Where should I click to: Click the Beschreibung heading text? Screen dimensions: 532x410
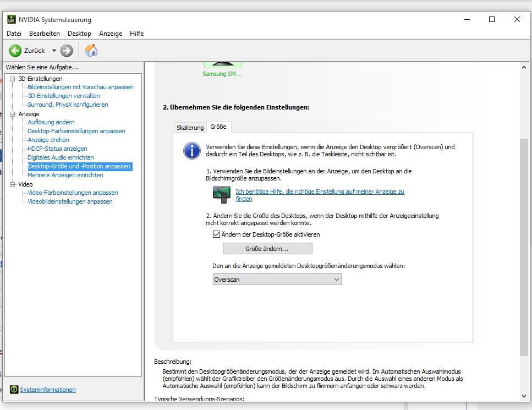(x=173, y=362)
